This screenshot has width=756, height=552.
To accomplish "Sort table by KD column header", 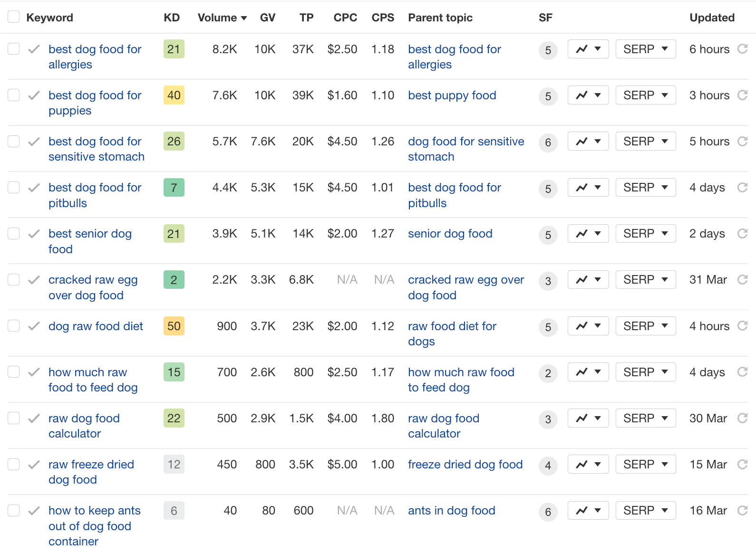I will coord(172,18).
